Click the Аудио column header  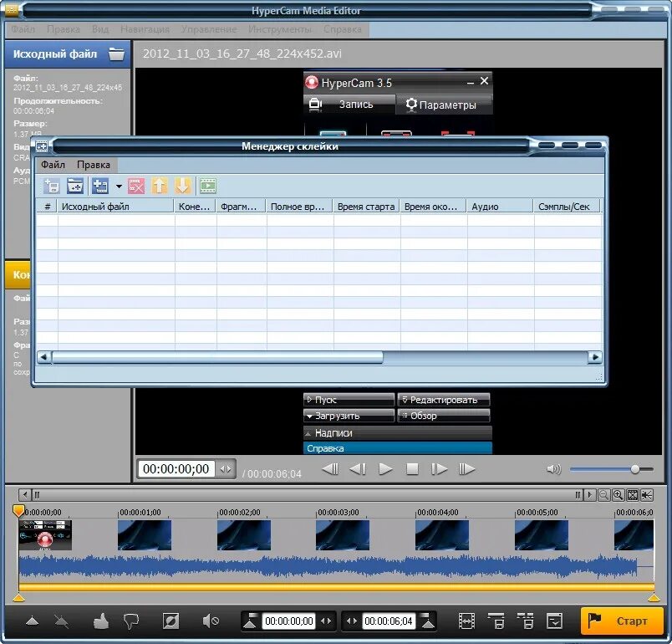500,207
